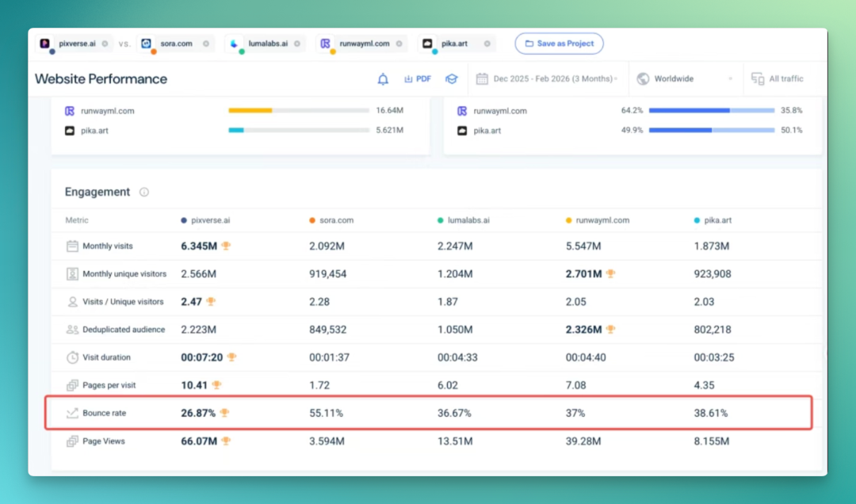Expand the Worldwide country dropdown
The image size is (856, 504).
click(x=685, y=78)
